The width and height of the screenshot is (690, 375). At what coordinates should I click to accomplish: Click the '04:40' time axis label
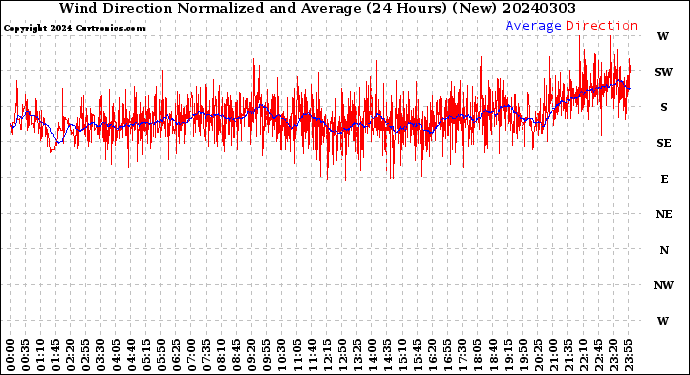[x=131, y=355]
